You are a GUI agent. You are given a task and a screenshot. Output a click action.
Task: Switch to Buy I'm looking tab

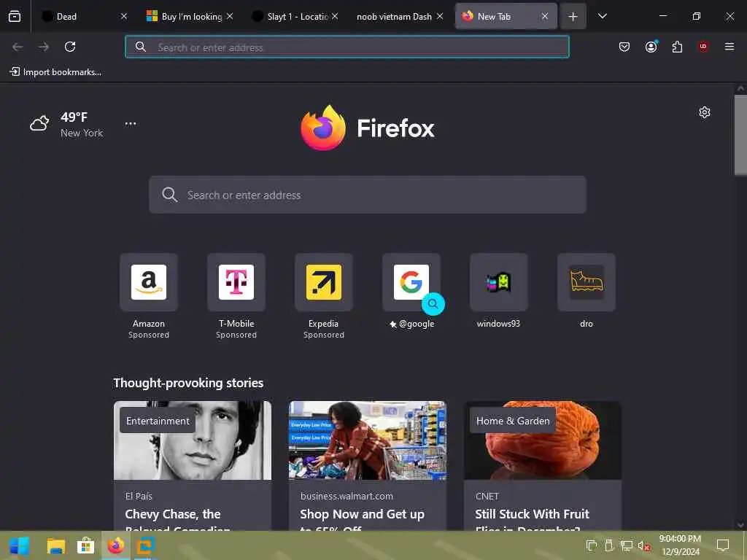coord(189,17)
